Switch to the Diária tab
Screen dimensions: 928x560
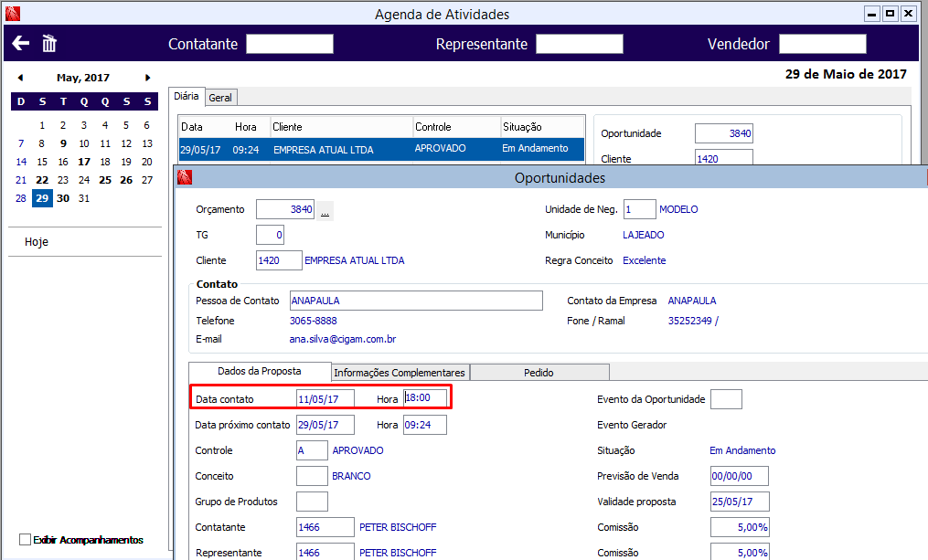187,97
